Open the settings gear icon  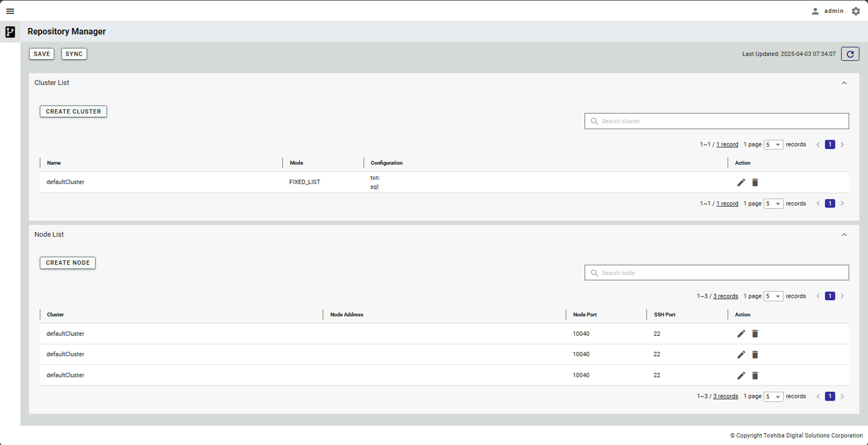[856, 11]
